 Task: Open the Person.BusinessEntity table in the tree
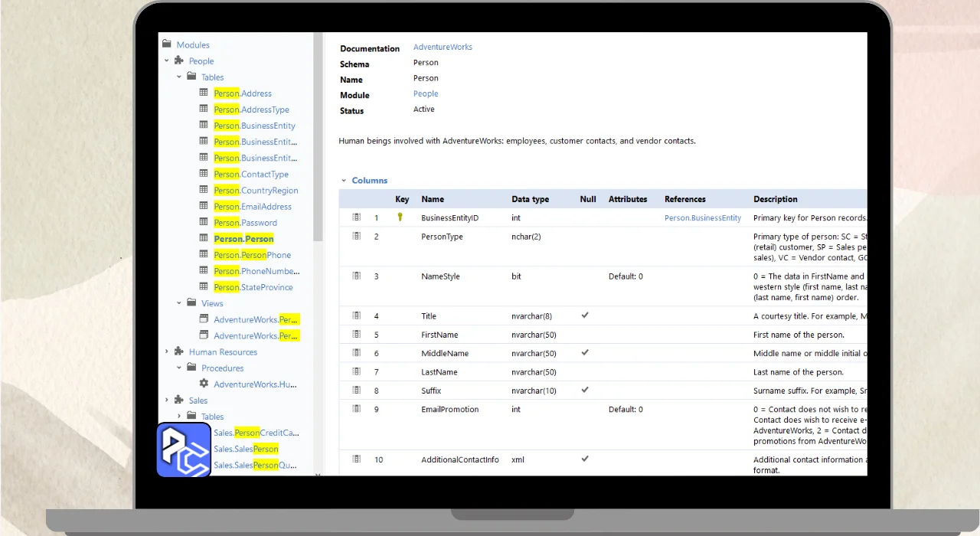254,126
